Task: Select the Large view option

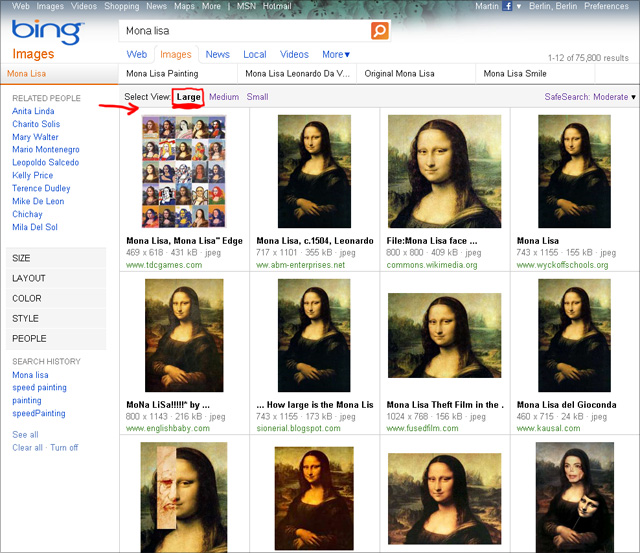Action: click(x=189, y=97)
